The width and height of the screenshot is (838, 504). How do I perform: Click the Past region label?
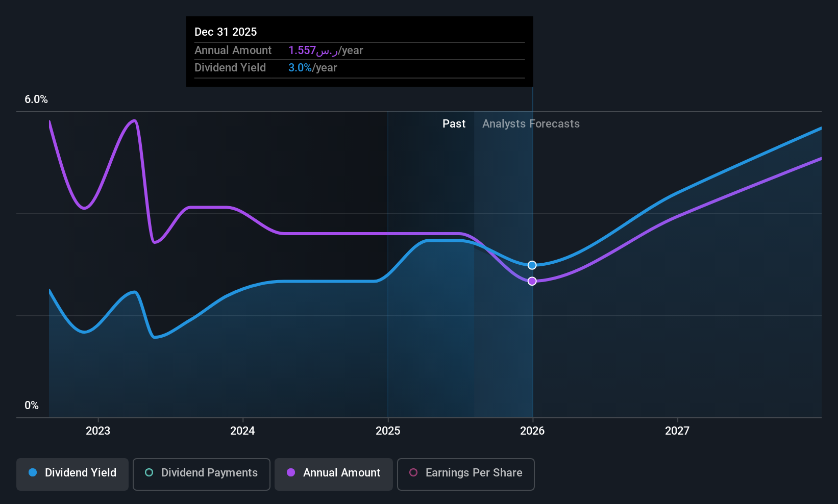click(454, 124)
